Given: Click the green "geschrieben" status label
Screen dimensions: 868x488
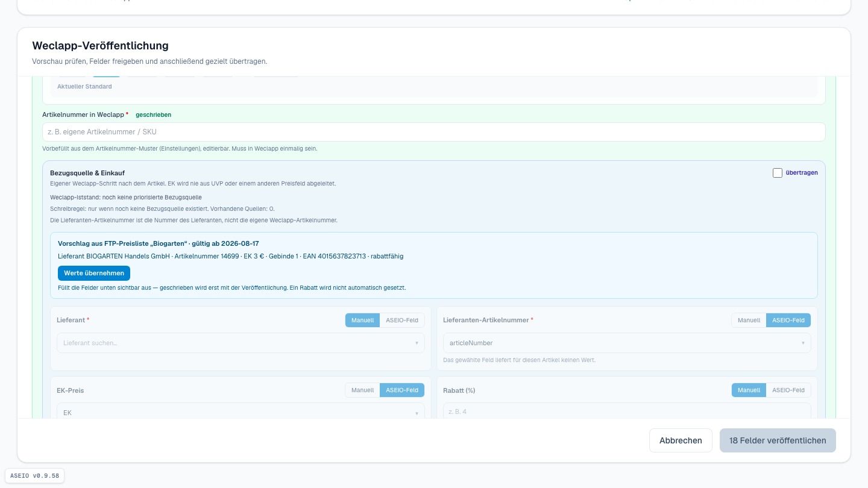Looking at the screenshot, I should [153, 114].
